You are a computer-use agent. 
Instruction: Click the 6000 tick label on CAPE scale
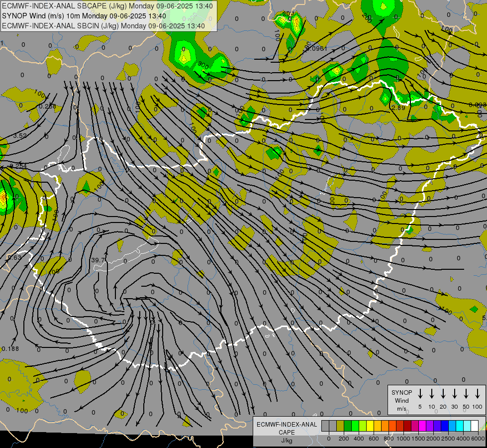478,439
